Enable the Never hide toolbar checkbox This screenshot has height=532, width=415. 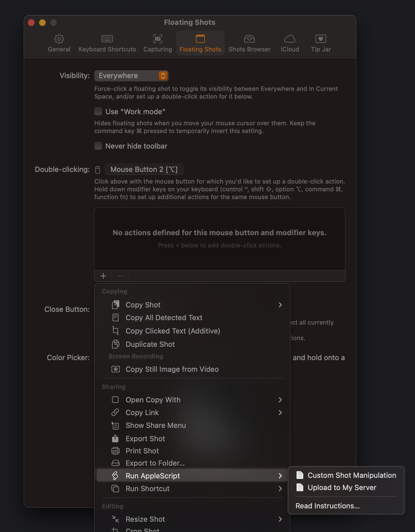(x=98, y=146)
